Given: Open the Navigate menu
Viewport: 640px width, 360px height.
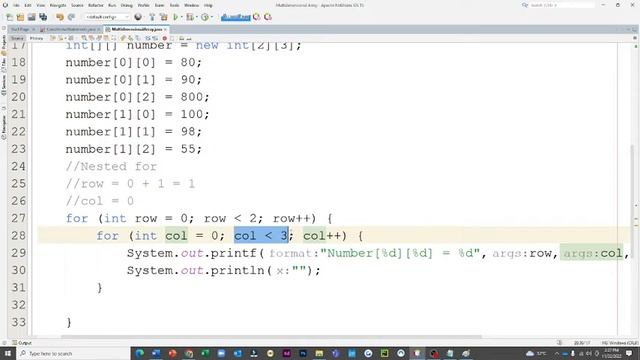Looking at the screenshot, I should pyautogui.click(x=58, y=5).
